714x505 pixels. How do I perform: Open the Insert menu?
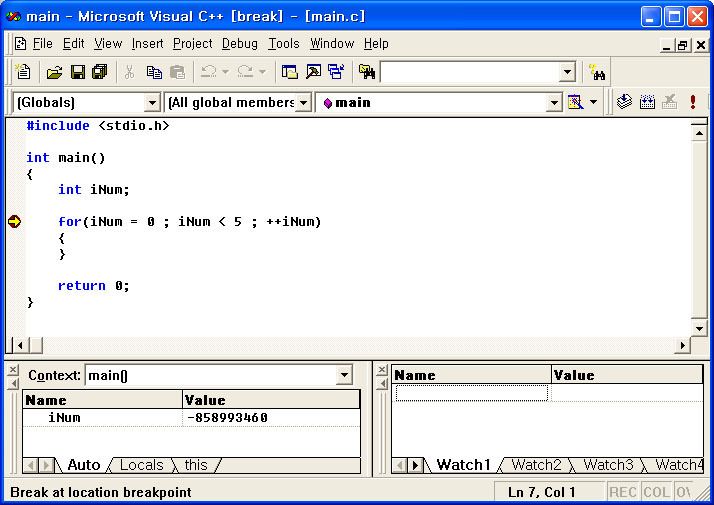pos(147,44)
